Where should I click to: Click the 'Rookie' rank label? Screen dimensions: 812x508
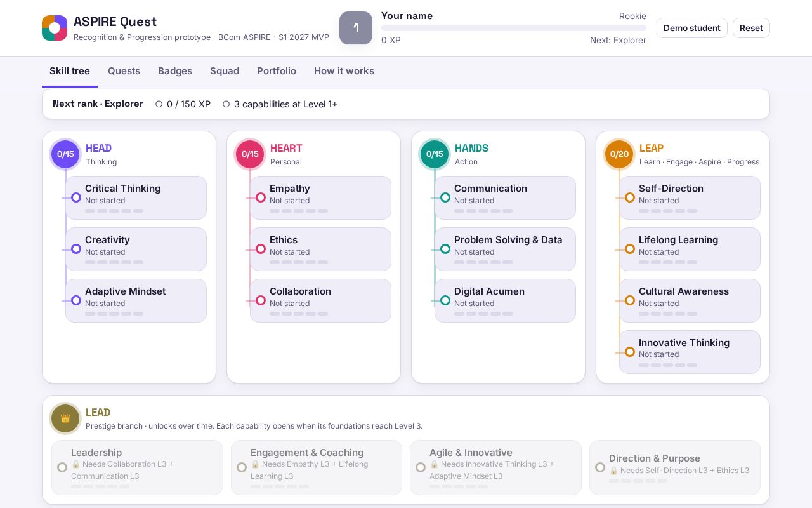point(632,16)
